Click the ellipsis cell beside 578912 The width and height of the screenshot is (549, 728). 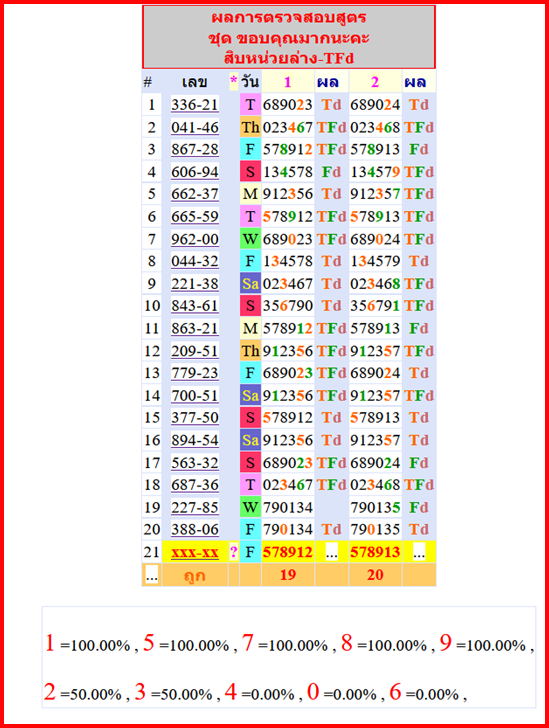(331, 552)
